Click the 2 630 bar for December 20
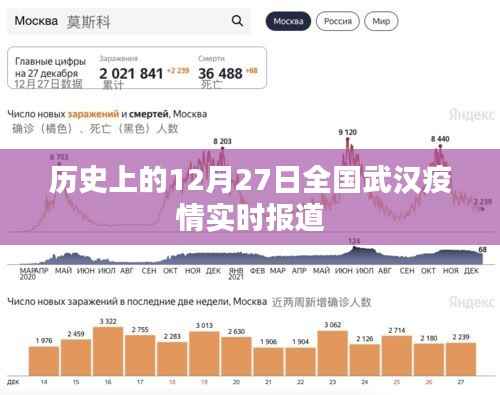 pyautogui.click(x=236, y=357)
